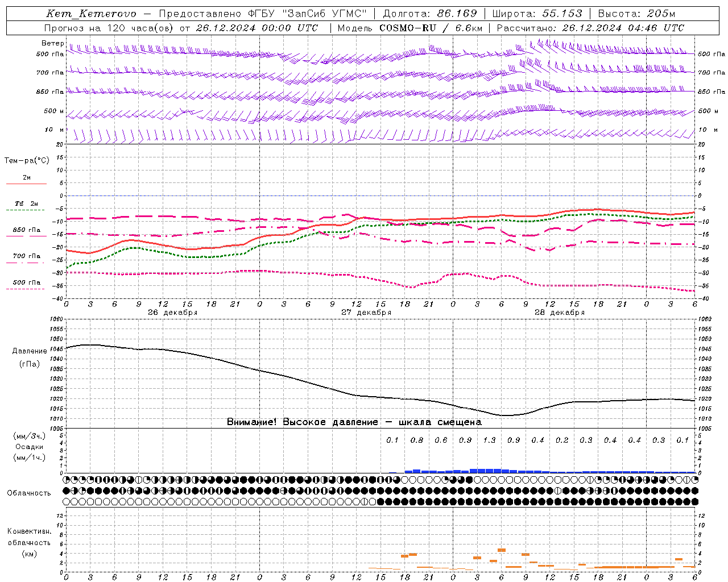Click the station name Kem_Kemerovo
This screenshot has height=582, width=728.
point(91,14)
